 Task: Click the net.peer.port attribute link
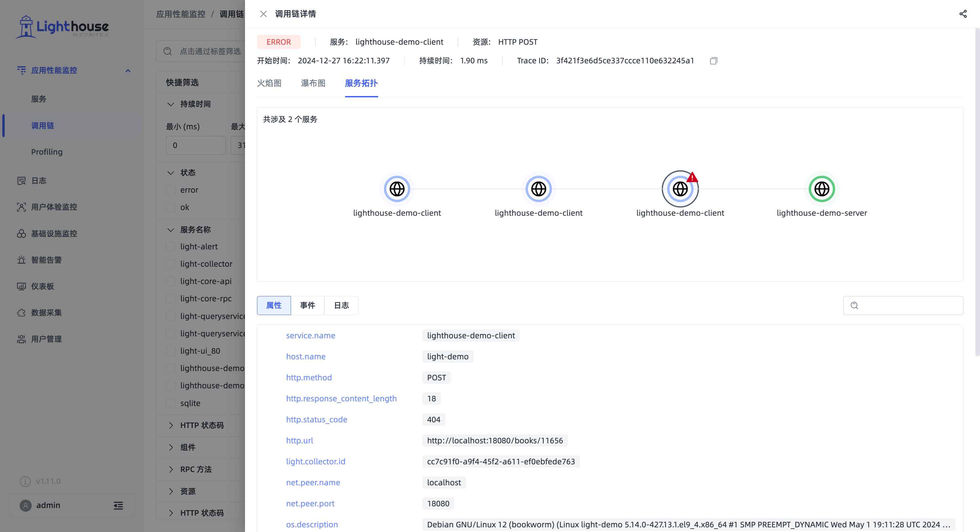click(x=310, y=503)
